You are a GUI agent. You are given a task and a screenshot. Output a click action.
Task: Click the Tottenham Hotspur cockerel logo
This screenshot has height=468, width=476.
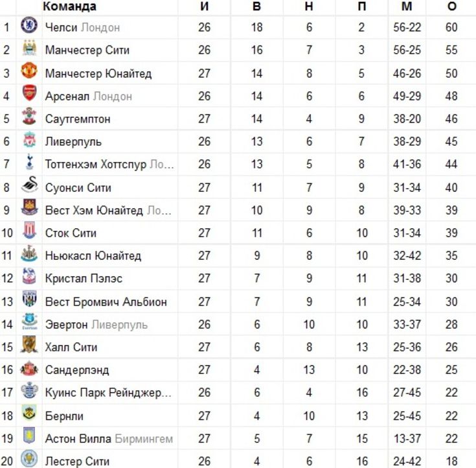click(29, 162)
